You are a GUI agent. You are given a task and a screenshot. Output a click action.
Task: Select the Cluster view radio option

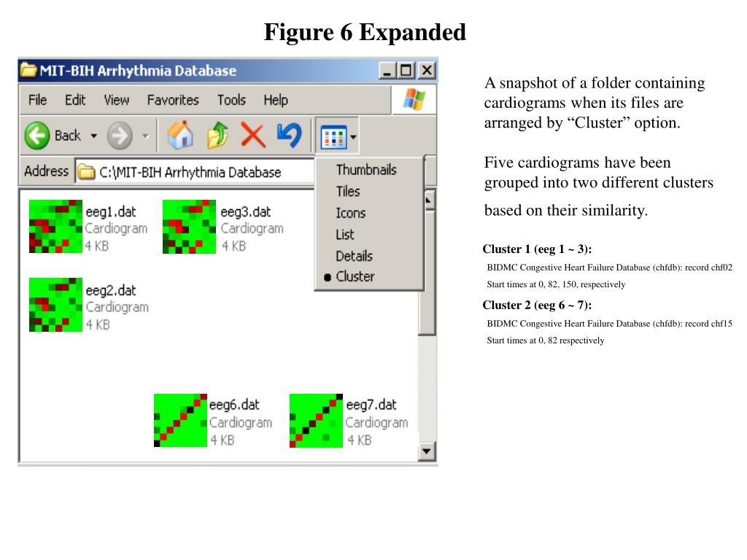coord(355,276)
